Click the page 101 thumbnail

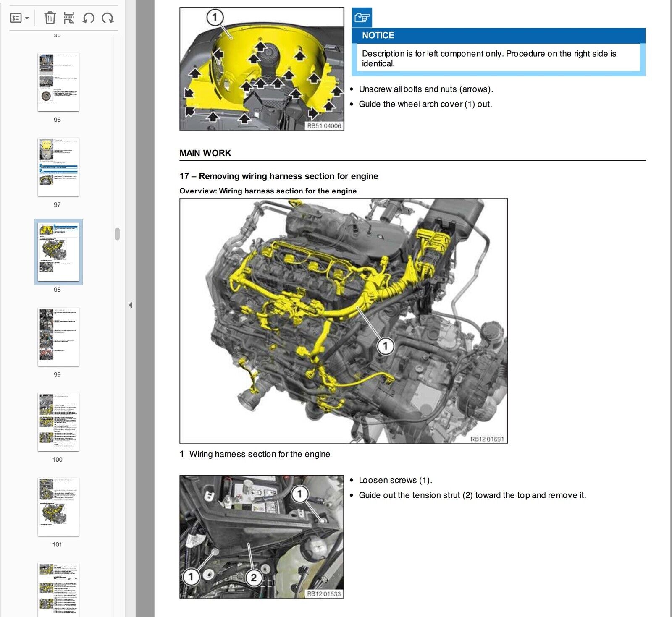tap(58, 507)
